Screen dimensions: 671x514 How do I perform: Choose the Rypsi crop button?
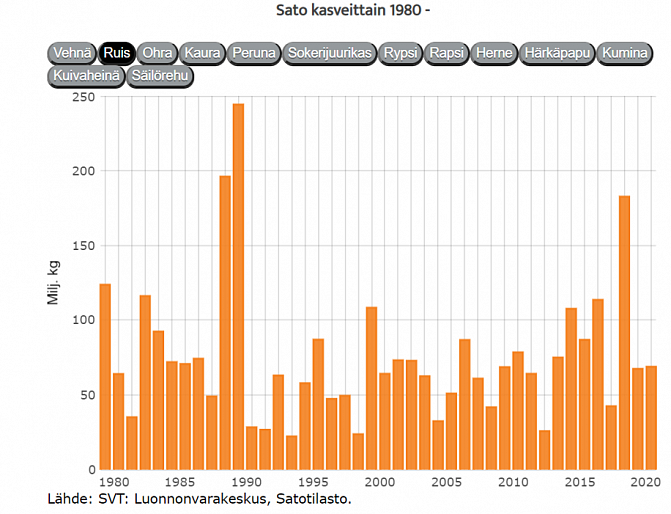tap(400, 53)
